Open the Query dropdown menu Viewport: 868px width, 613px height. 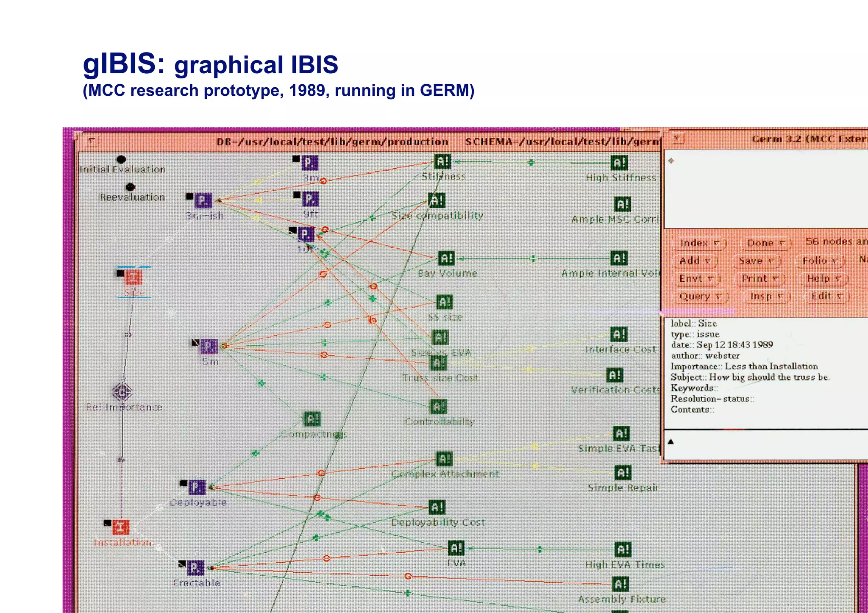[701, 297]
